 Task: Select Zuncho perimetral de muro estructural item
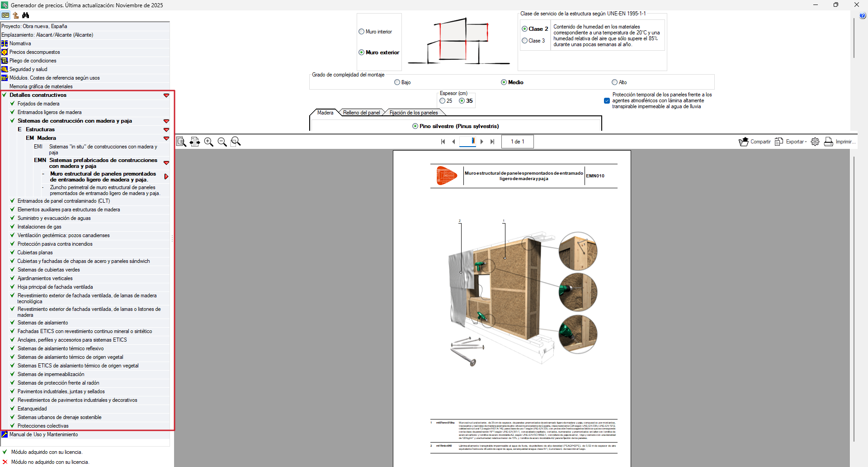pos(105,190)
